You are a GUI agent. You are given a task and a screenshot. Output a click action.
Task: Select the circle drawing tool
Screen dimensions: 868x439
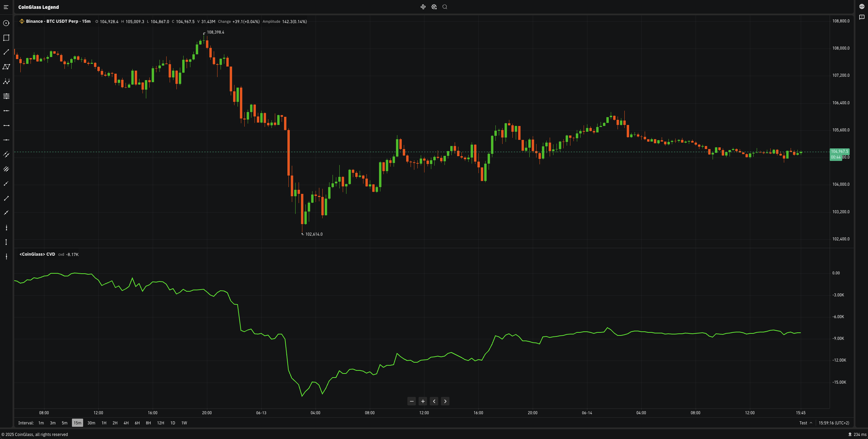pos(6,23)
